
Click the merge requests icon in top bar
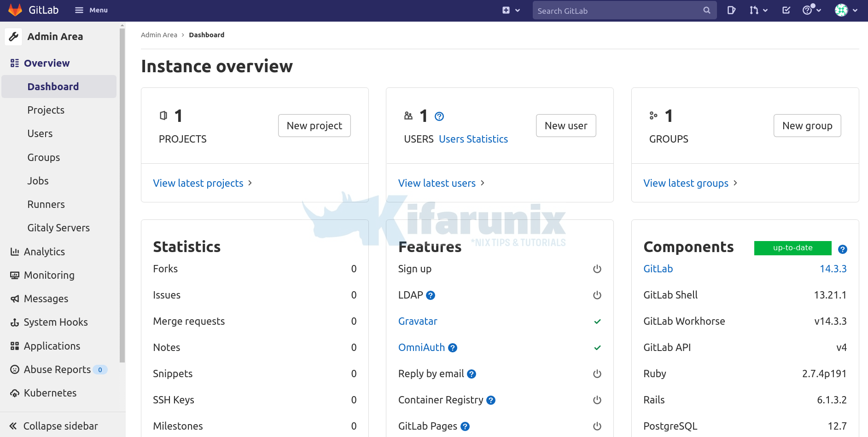click(x=756, y=10)
